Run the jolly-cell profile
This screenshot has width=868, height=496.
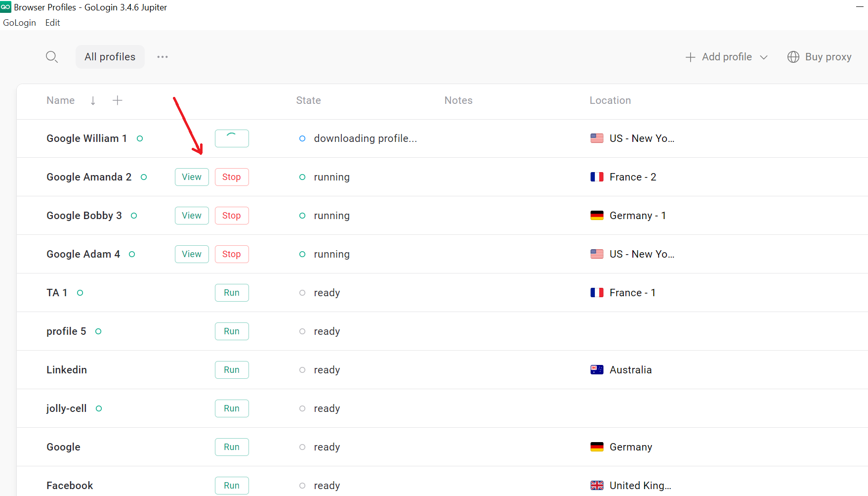click(232, 408)
